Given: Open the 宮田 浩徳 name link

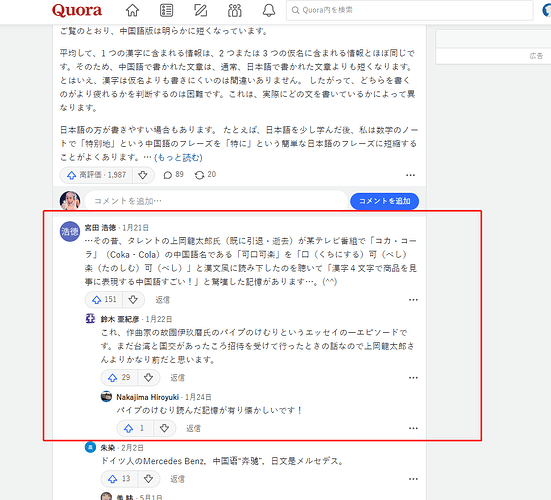Looking at the screenshot, I should (x=101, y=228).
